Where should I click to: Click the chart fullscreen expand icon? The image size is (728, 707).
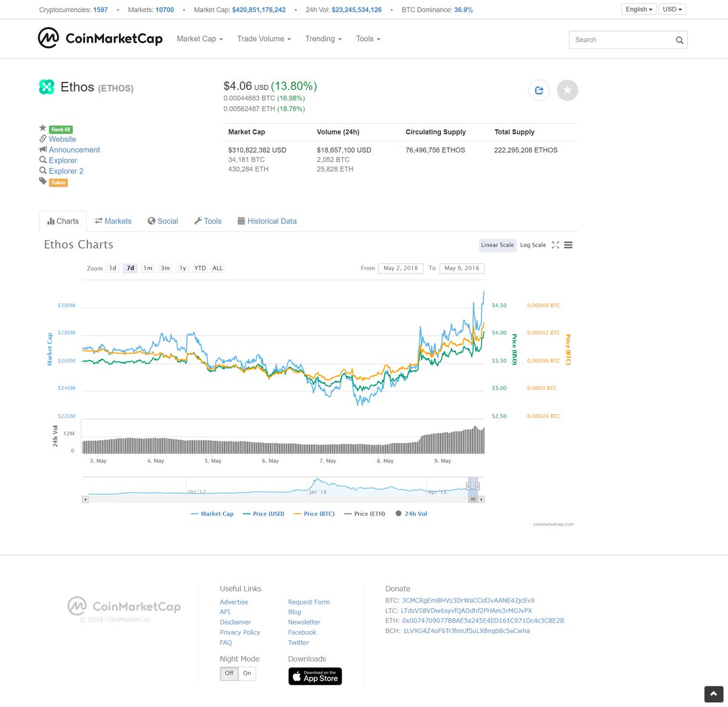pyautogui.click(x=555, y=245)
